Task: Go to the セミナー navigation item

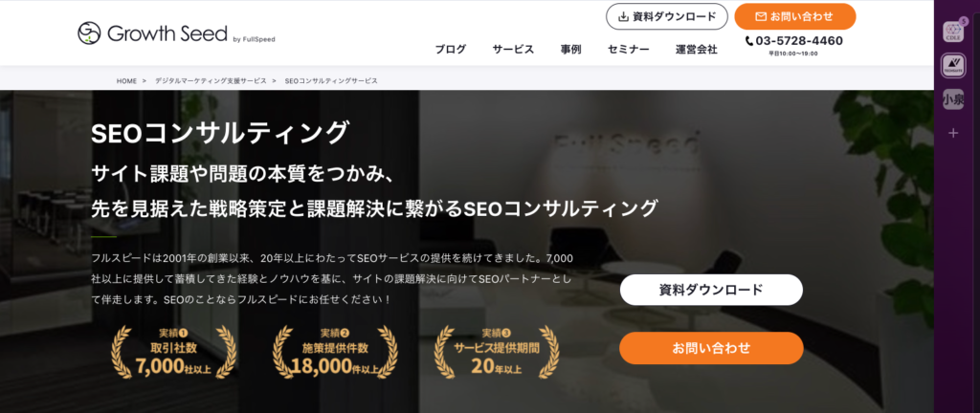Action: pyautogui.click(x=628, y=50)
